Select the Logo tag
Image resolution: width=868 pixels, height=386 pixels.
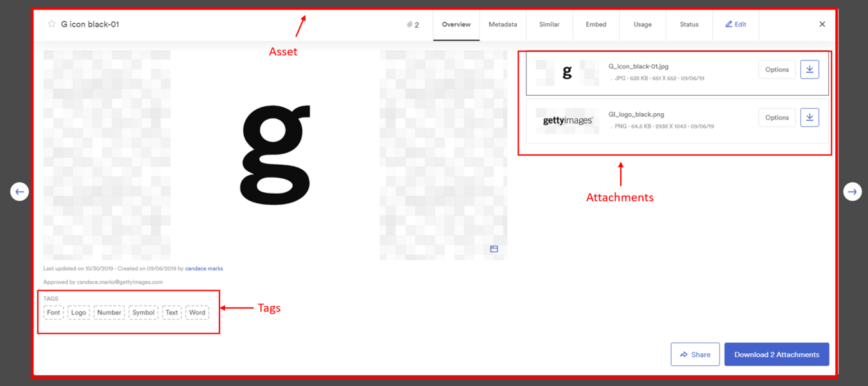(78, 313)
